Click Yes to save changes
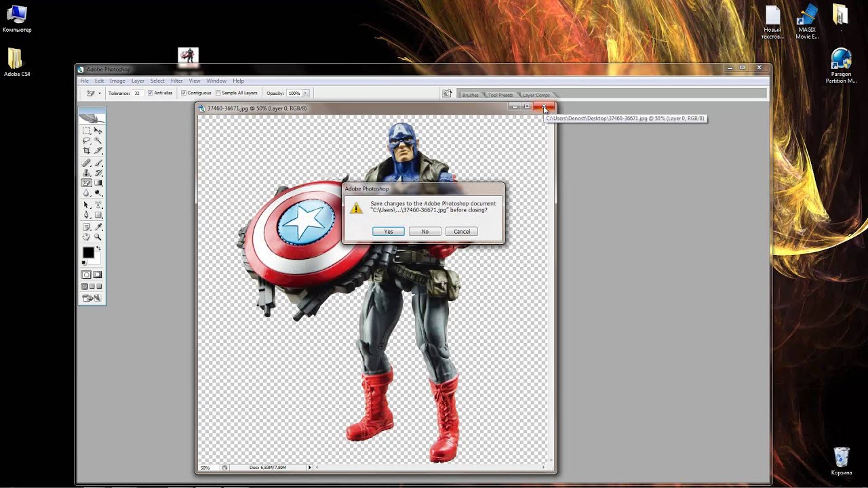Viewport: 868px width, 488px height. 389,232
